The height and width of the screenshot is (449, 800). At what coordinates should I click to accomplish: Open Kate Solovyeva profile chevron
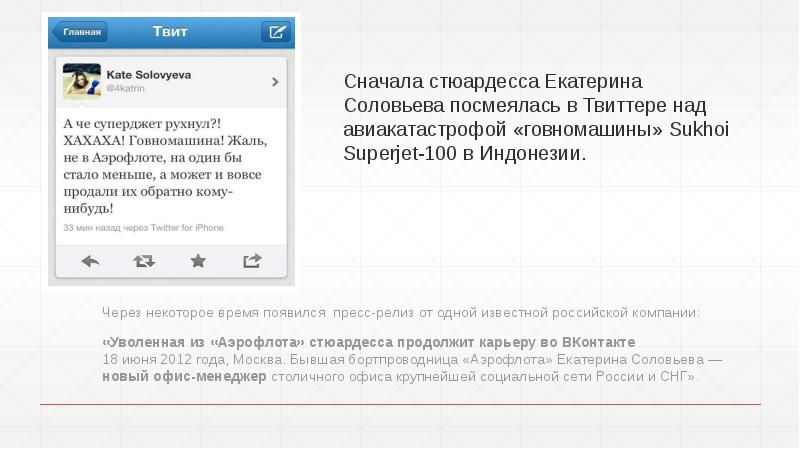276,82
